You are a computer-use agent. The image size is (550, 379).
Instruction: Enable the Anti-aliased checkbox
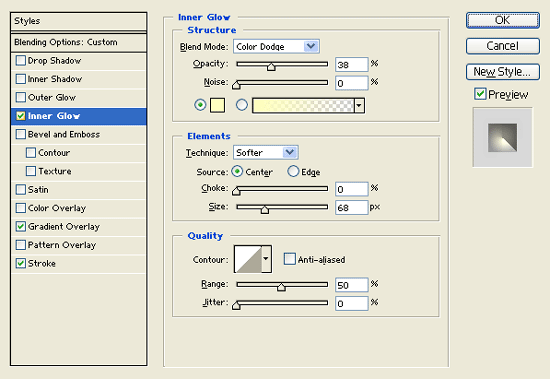click(289, 259)
